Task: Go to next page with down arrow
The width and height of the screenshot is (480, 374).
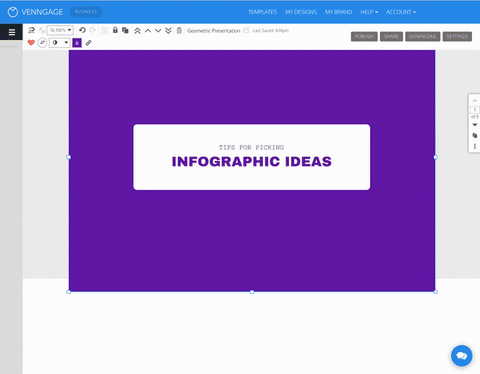Action: (475, 125)
